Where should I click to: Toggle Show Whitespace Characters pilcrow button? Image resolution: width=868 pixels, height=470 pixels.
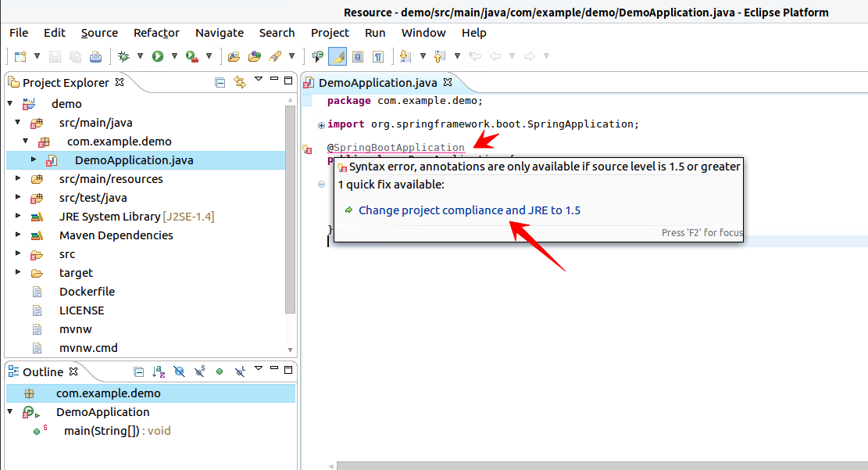point(378,56)
